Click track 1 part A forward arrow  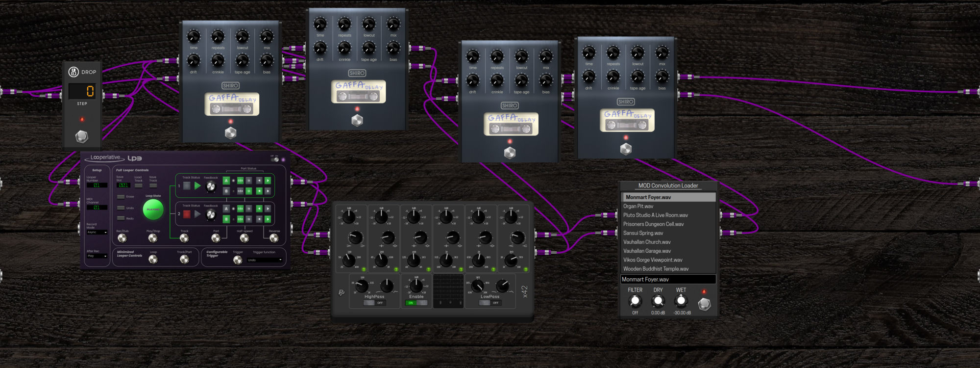[x=268, y=181]
